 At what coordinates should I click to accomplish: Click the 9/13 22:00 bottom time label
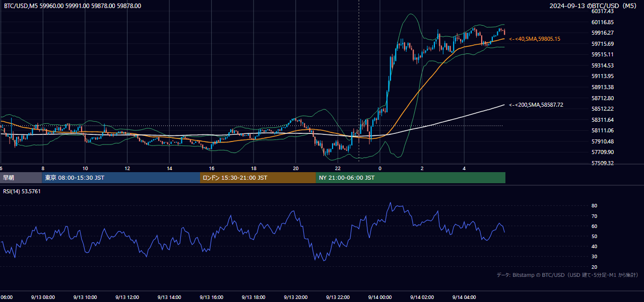pyautogui.click(x=338, y=297)
